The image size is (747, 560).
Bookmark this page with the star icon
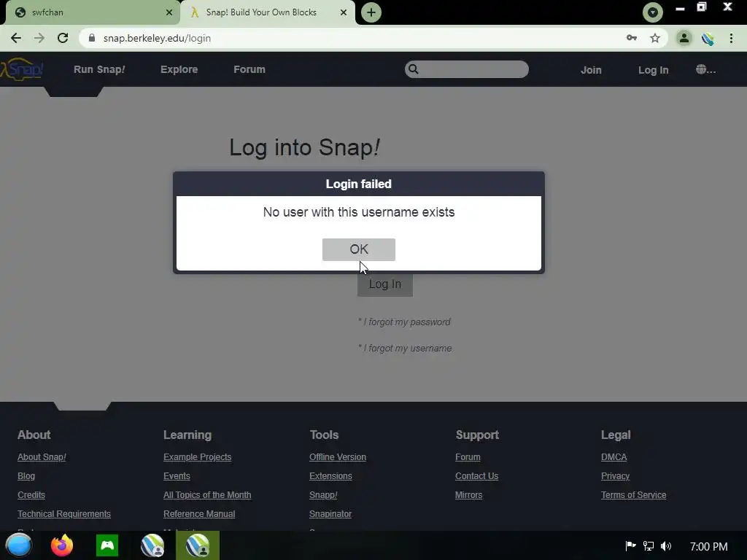[655, 38]
